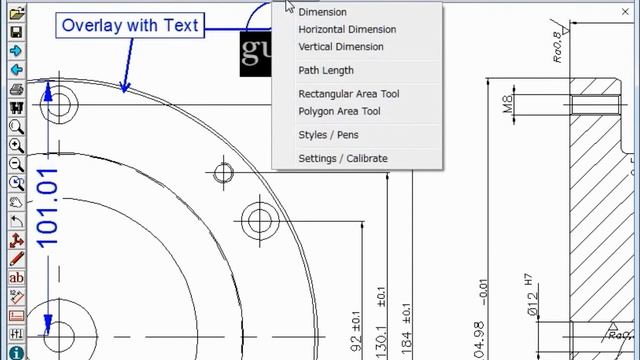Image resolution: width=640 pixels, height=360 pixels.
Task: Open search with the binoculars icon
Action: click(x=16, y=108)
